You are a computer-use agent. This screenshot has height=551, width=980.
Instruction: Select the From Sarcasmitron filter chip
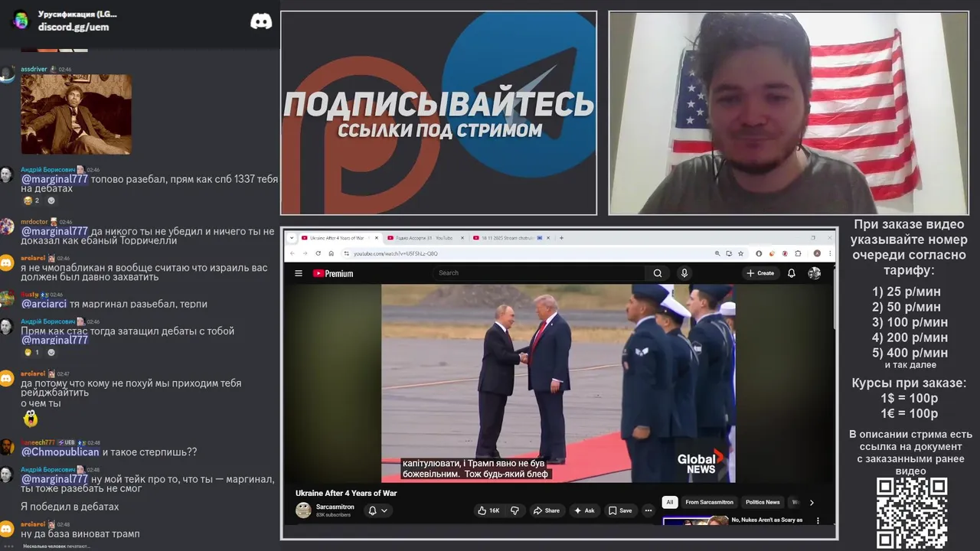coord(709,502)
